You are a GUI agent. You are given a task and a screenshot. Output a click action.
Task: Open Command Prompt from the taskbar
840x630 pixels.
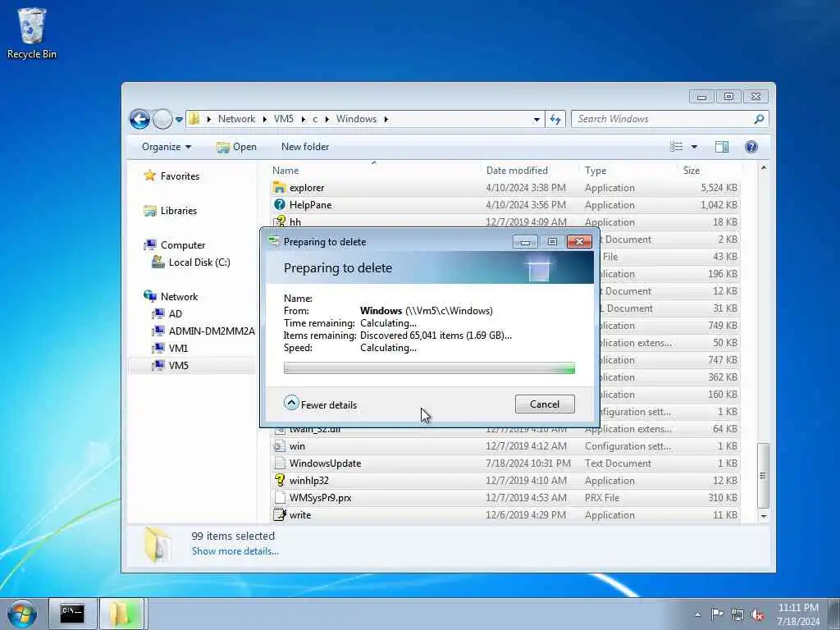click(x=72, y=614)
